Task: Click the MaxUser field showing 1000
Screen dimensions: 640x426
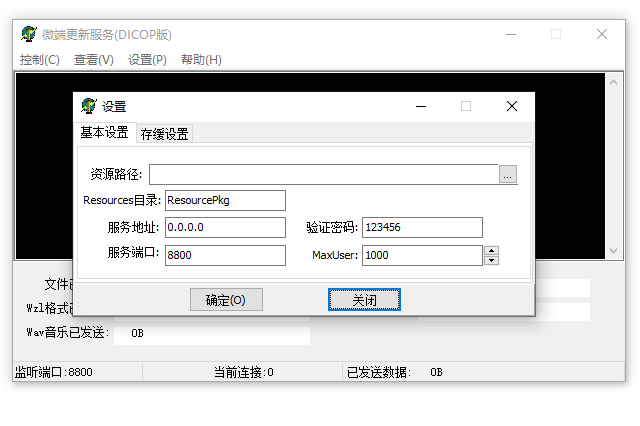Action: coord(422,255)
